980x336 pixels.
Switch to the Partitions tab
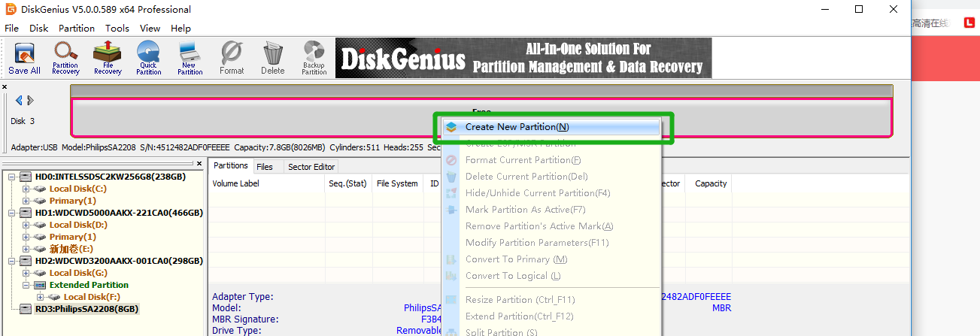pos(230,165)
